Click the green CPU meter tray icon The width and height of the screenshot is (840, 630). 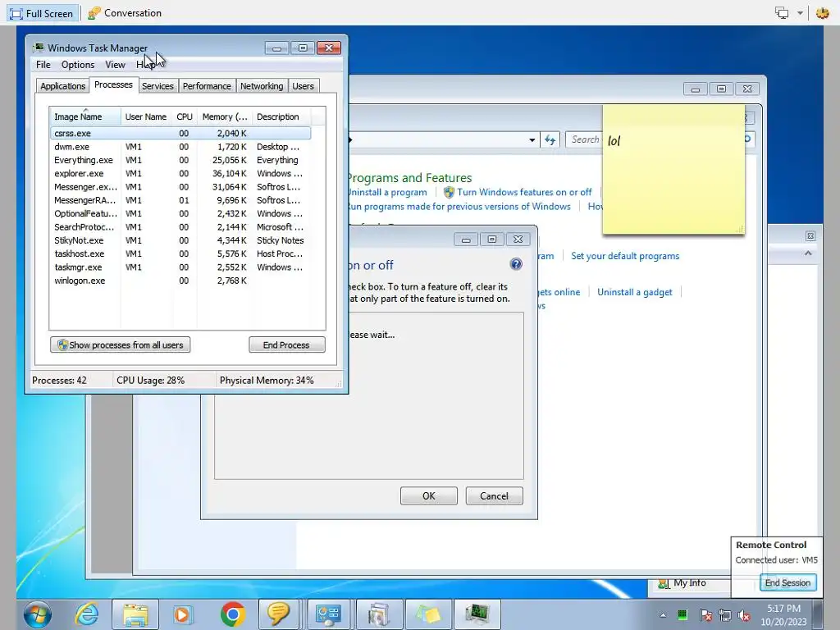682,615
